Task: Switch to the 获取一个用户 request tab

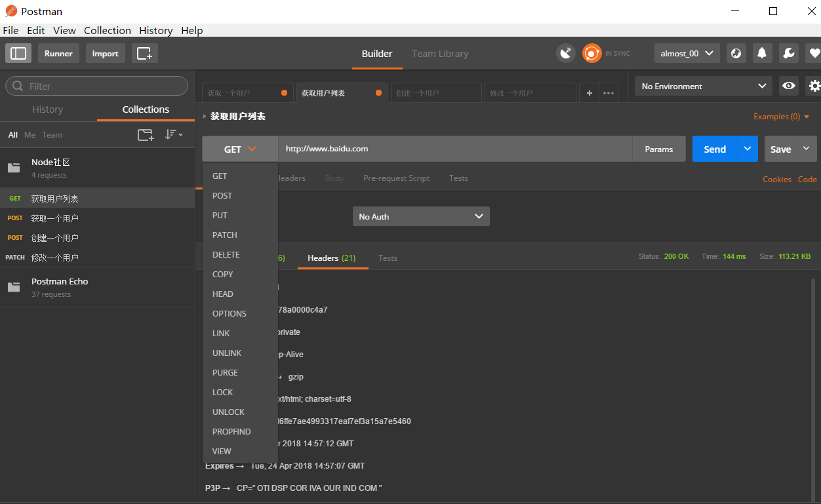Action: tap(247, 93)
